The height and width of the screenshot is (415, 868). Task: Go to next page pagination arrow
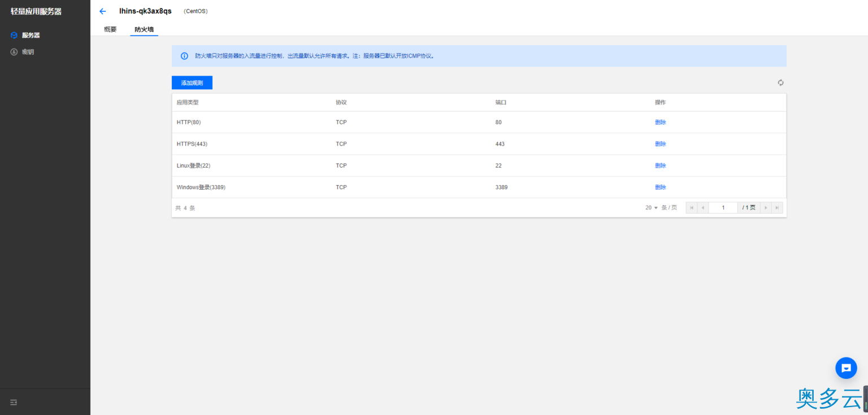tap(766, 208)
